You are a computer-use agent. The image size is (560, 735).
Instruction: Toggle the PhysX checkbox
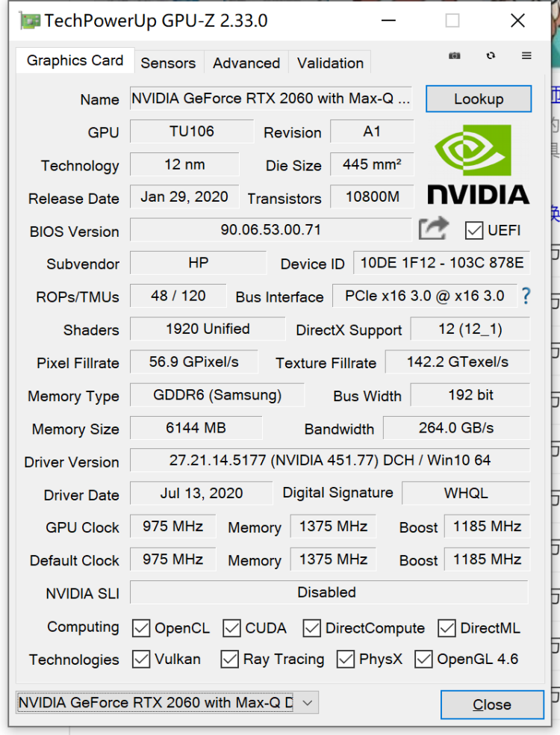pyautogui.click(x=346, y=660)
